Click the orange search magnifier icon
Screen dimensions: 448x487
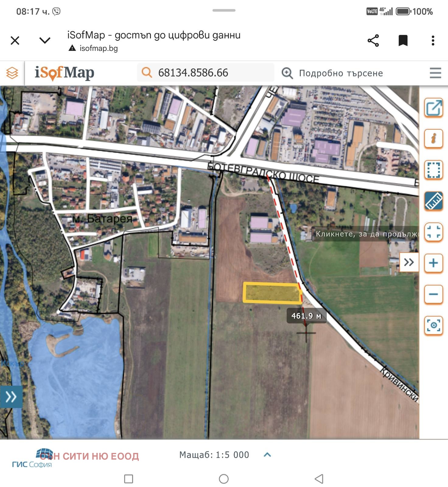pos(147,72)
